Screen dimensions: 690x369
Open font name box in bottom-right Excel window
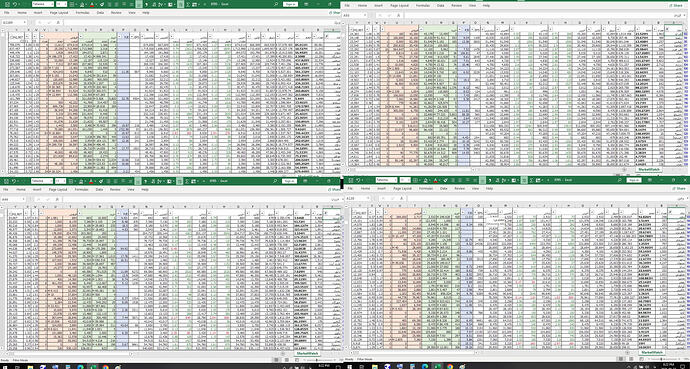coord(386,180)
